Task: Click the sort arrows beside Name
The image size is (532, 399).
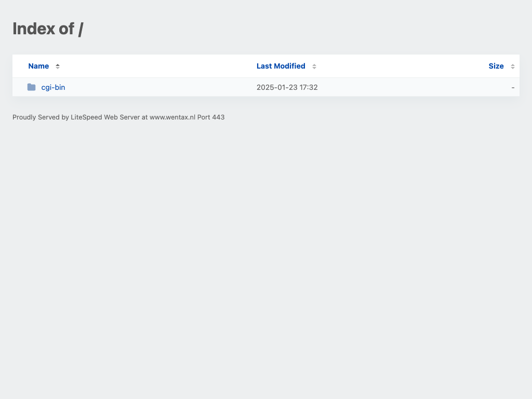Action: click(58, 66)
